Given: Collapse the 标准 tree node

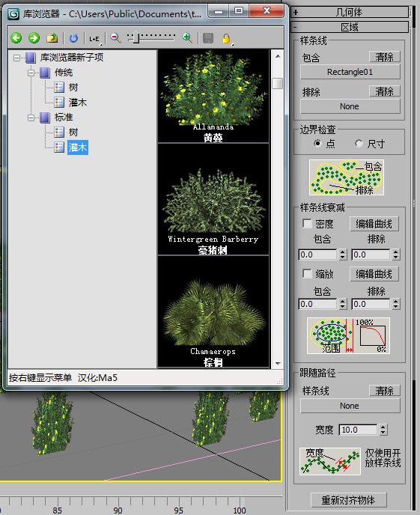Looking at the screenshot, I should 31,118.
